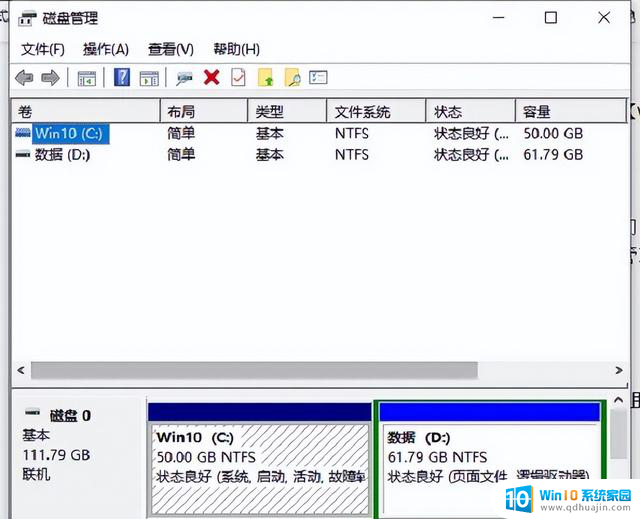640x519 pixels.
Task: Select the Win10 (C:) partition block in disk map
Action: tap(260, 460)
